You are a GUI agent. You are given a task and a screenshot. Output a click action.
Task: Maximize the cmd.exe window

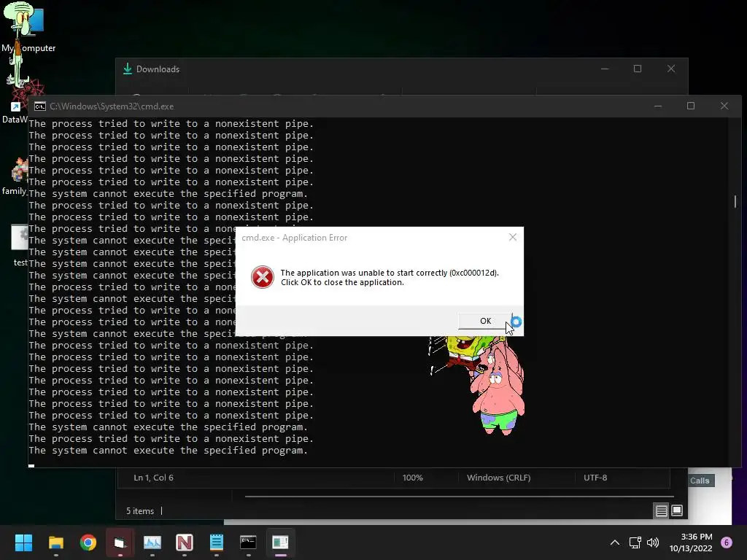pyautogui.click(x=691, y=106)
